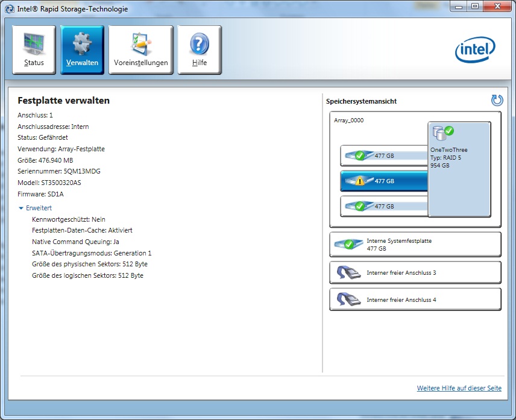Refresh the Speichersystemansicht view

(x=497, y=100)
